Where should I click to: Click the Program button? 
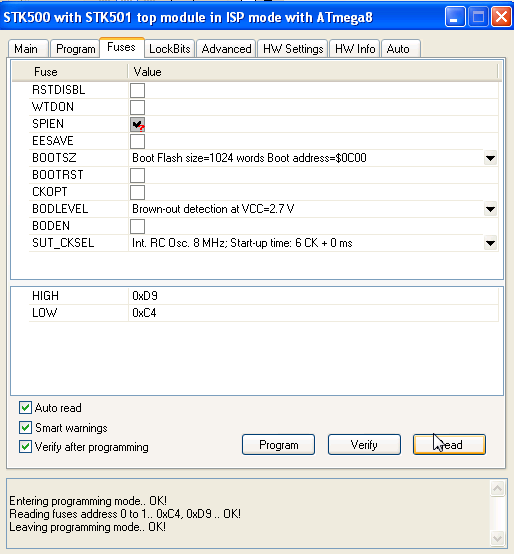coord(278,444)
